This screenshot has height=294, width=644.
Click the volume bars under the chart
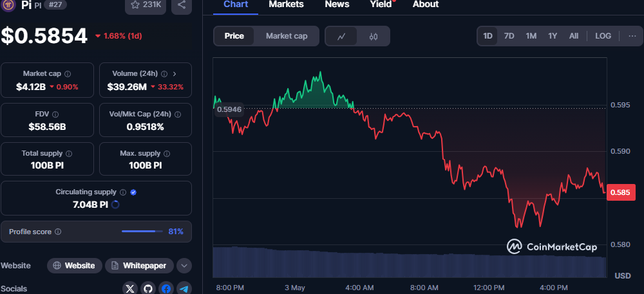409,262
